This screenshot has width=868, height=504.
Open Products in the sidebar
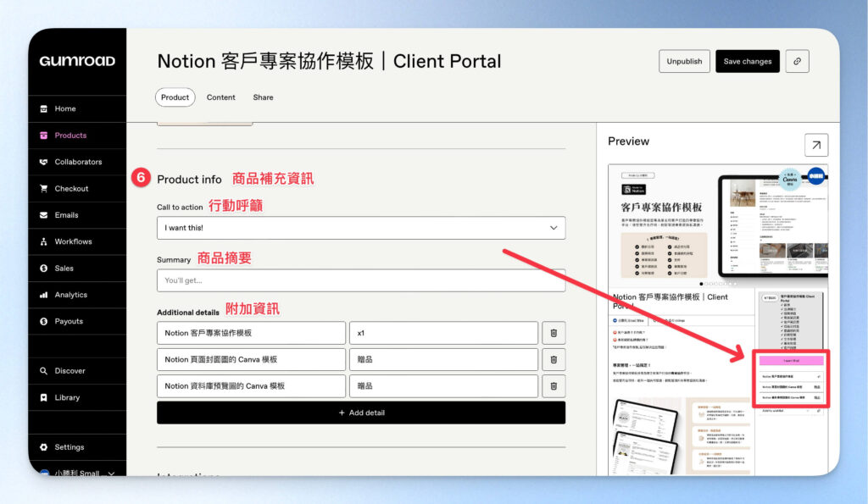coord(77,136)
